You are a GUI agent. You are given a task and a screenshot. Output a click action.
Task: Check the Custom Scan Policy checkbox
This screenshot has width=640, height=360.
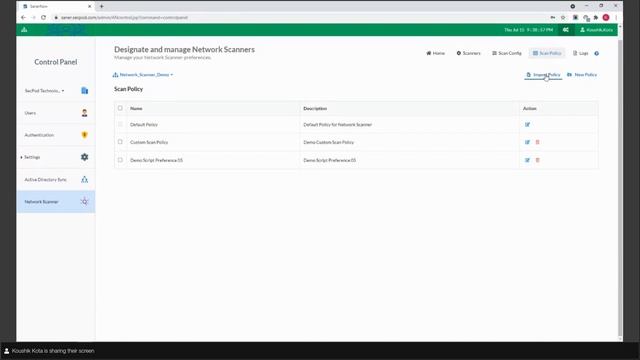point(120,142)
